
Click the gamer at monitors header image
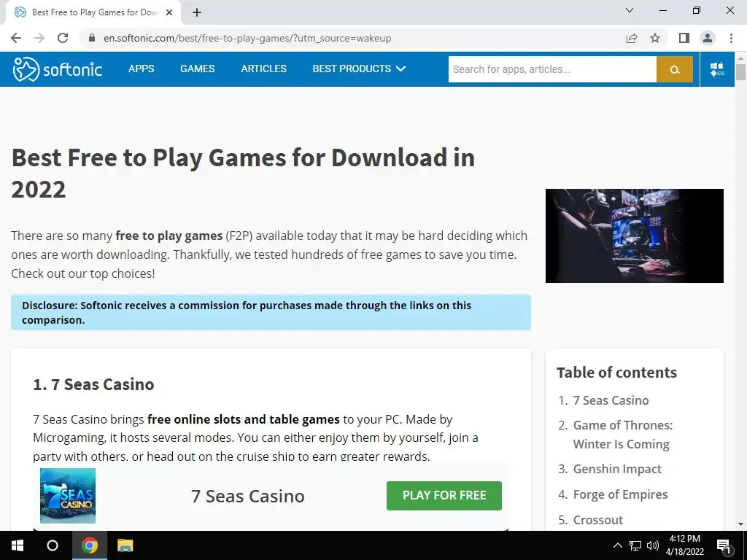click(635, 236)
